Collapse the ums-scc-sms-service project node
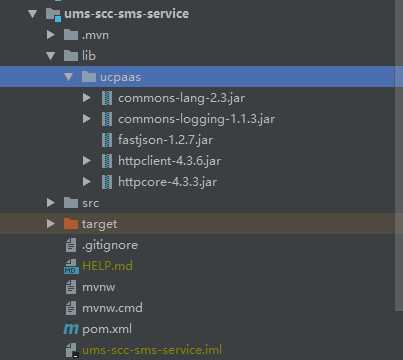This screenshot has width=403, height=360. [x=33, y=14]
